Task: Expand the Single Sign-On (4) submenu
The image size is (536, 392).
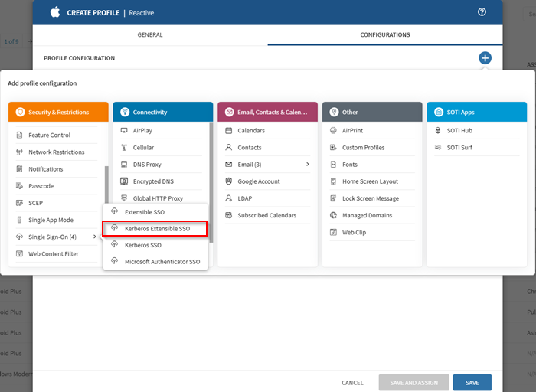Action: 95,237
